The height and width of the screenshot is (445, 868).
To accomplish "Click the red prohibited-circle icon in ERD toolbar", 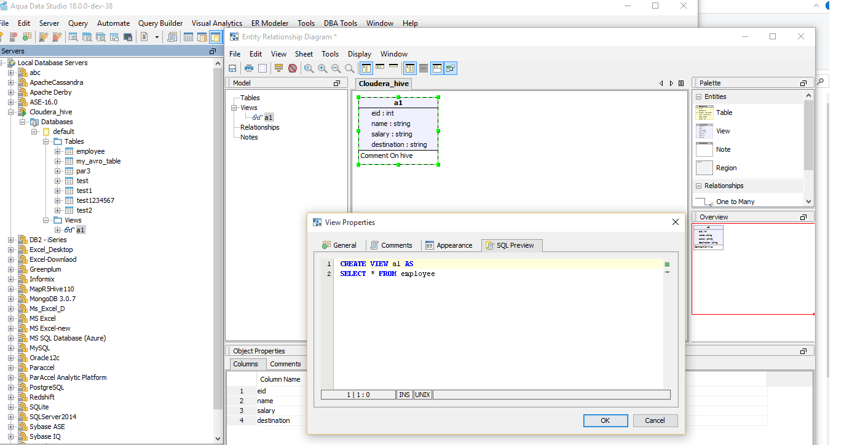I will pyautogui.click(x=293, y=68).
